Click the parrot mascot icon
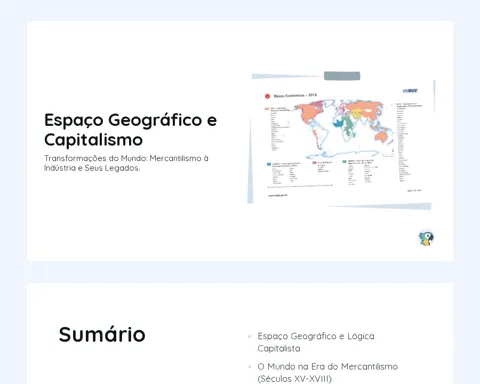 coord(426,238)
